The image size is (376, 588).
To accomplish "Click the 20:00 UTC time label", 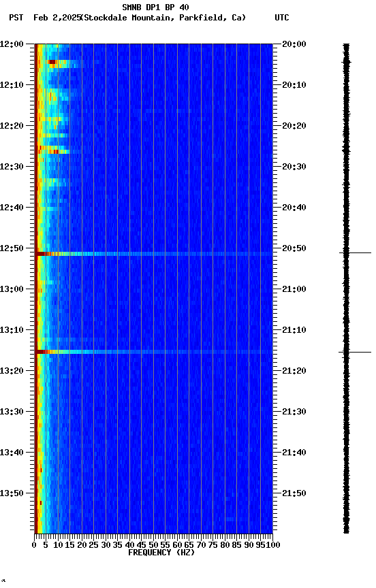I will click(x=294, y=44).
